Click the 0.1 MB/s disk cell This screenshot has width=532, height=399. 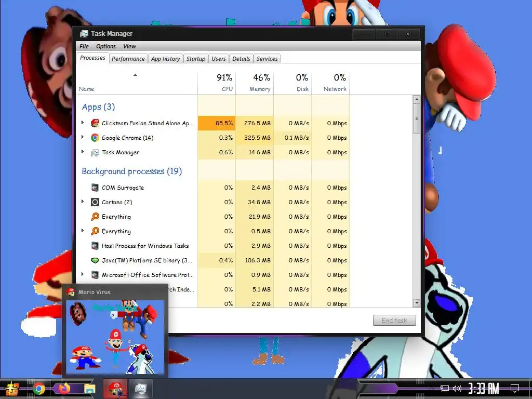(x=292, y=138)
